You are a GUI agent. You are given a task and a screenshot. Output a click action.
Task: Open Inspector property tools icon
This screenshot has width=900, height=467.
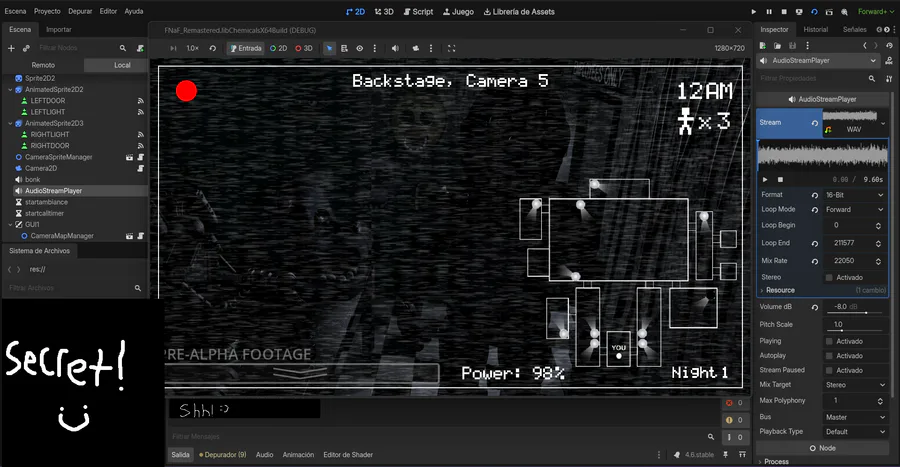pyautogui.click(x=889, y=79)
